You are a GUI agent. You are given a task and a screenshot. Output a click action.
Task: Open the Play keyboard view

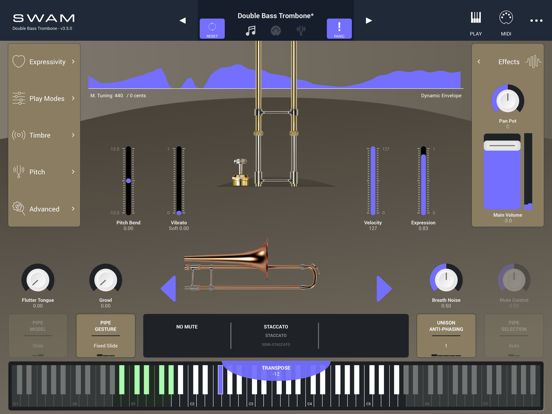click(x=476, y=23)
